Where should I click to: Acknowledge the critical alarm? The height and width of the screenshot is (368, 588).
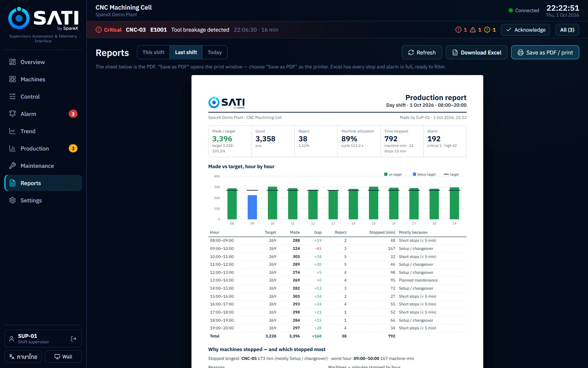tap(526, 30)
